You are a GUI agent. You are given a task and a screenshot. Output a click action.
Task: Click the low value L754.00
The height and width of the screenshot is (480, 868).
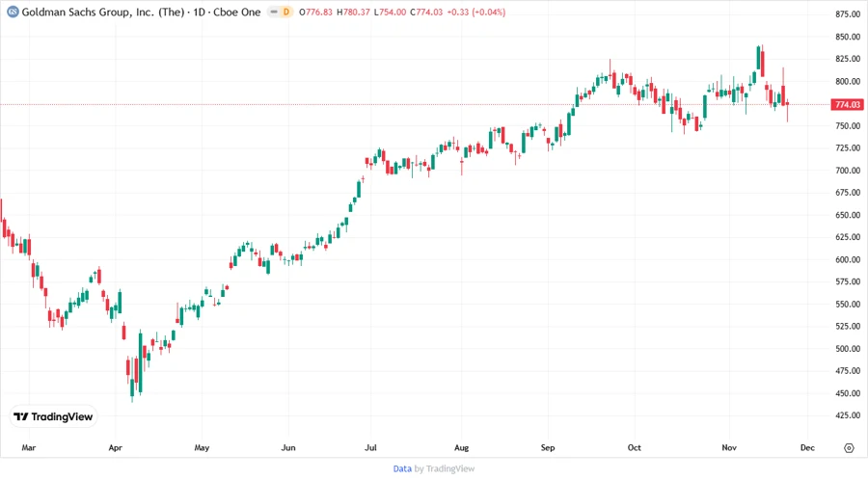point(390,12)
